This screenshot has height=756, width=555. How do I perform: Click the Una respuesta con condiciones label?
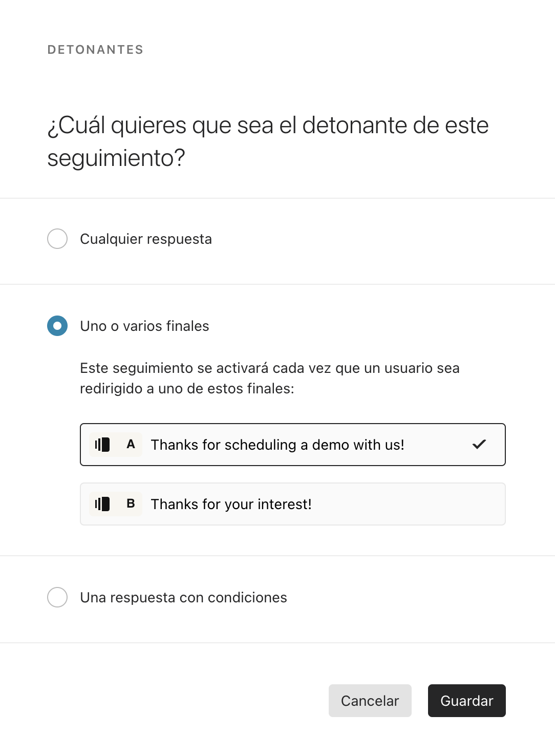point(184,598)
